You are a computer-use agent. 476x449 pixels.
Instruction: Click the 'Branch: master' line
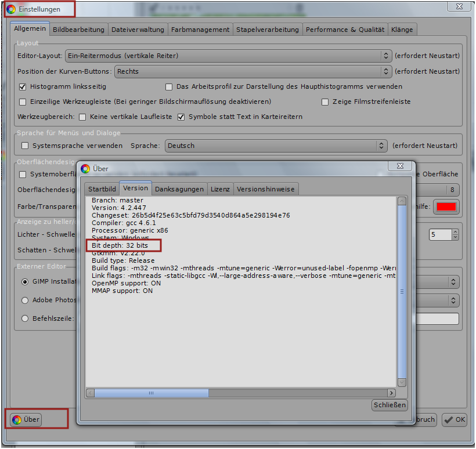point(117,200)
